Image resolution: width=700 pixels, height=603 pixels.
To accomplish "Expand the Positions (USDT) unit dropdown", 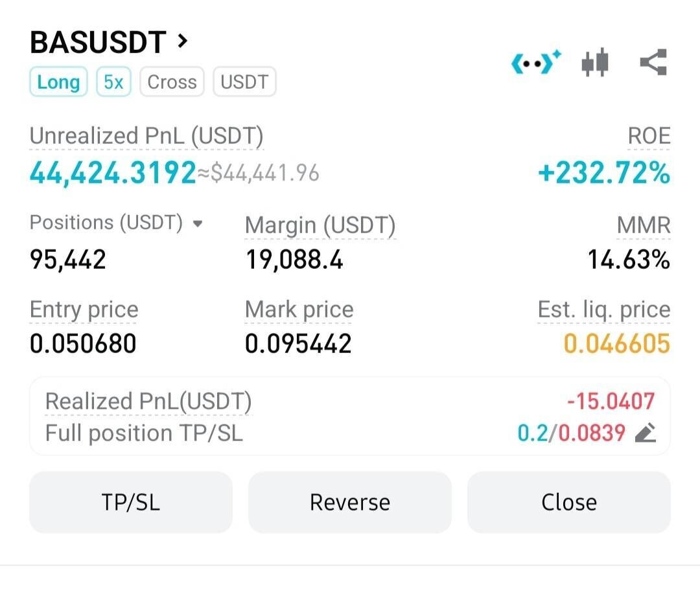I will click(x=198, y=224).
